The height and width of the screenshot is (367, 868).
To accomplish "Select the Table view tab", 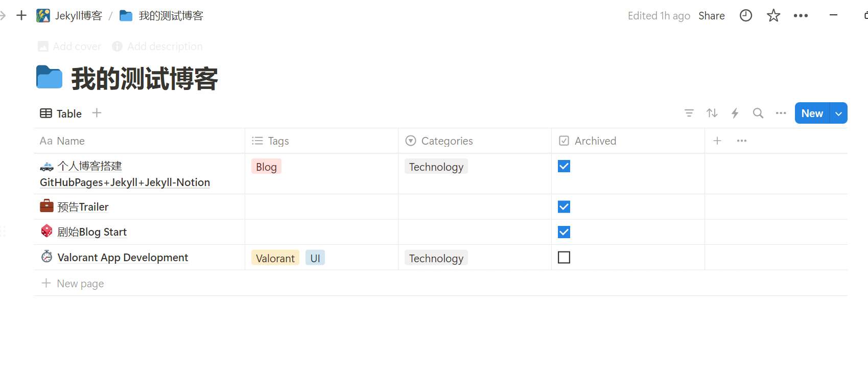I will tap(61, 113).
